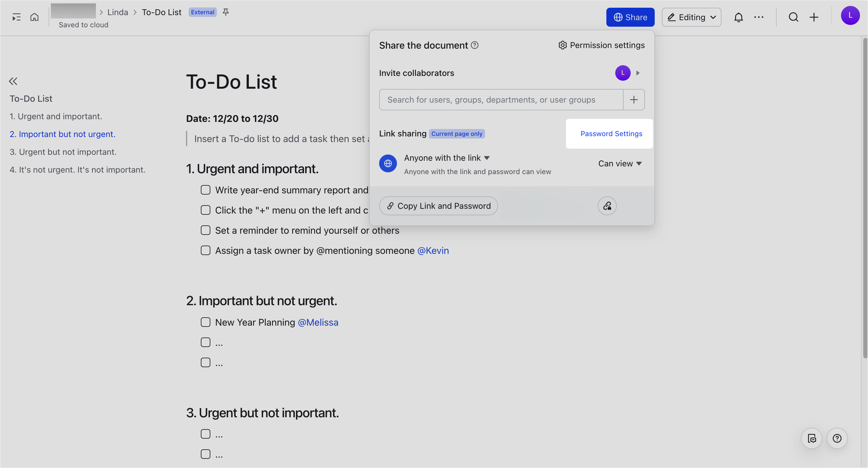This screenshot has height=468, width=868.
Task: Focus the search users and groups field
Action: [x=501, y=100]
